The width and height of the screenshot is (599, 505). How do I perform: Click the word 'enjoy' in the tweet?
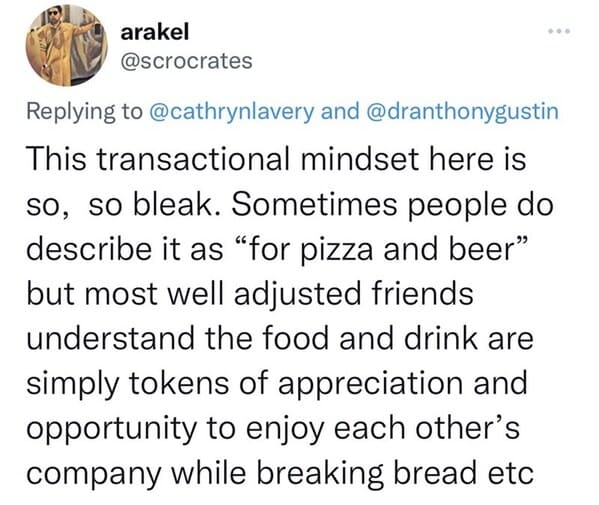click(x=284, y=429)
